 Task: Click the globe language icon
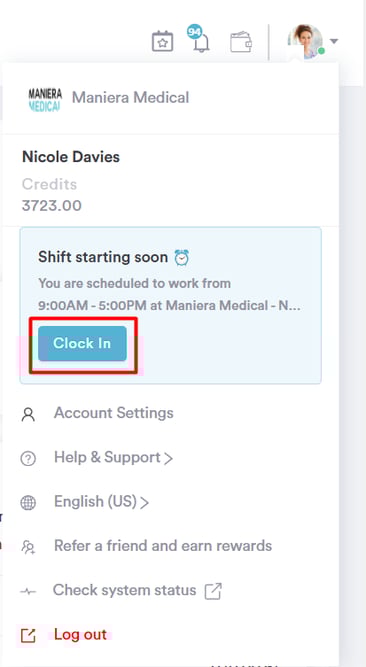tap(28, 503)
